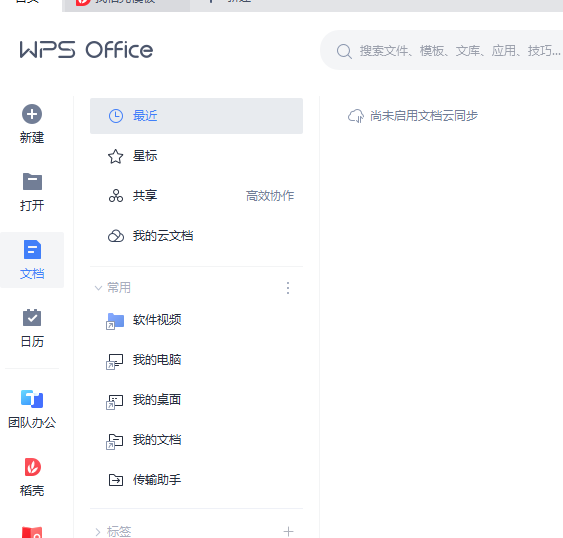
Task: Click the folder icon beside 我的文档
Action: click(115, 441)
